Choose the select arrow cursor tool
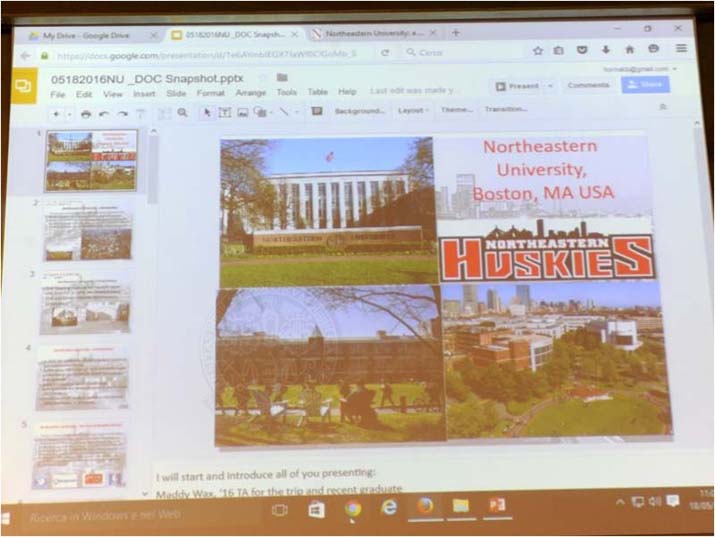This screenshot has height=537, width=715. (207, 112)
